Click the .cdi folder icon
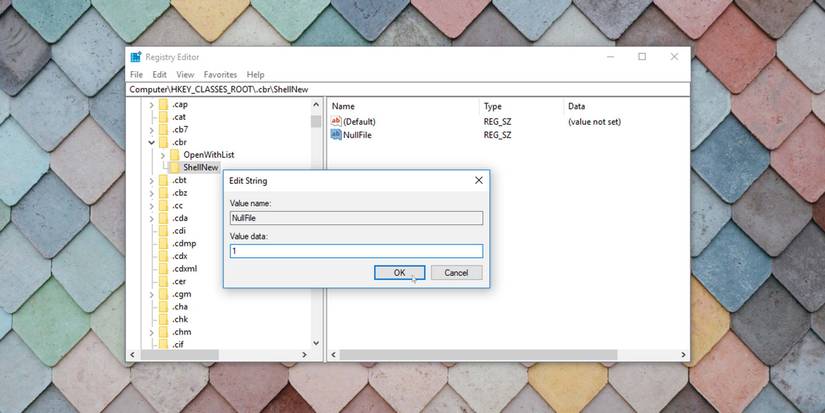 tap(163, 230)
